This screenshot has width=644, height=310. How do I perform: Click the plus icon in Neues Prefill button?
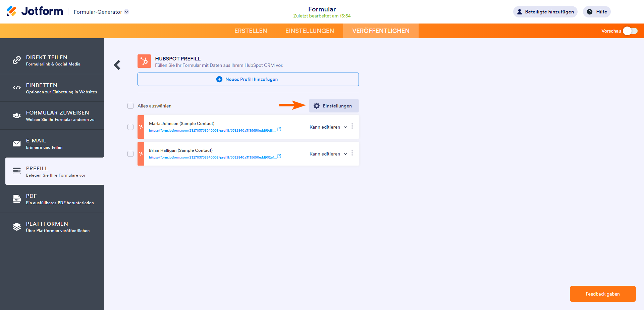pos(219,79)
